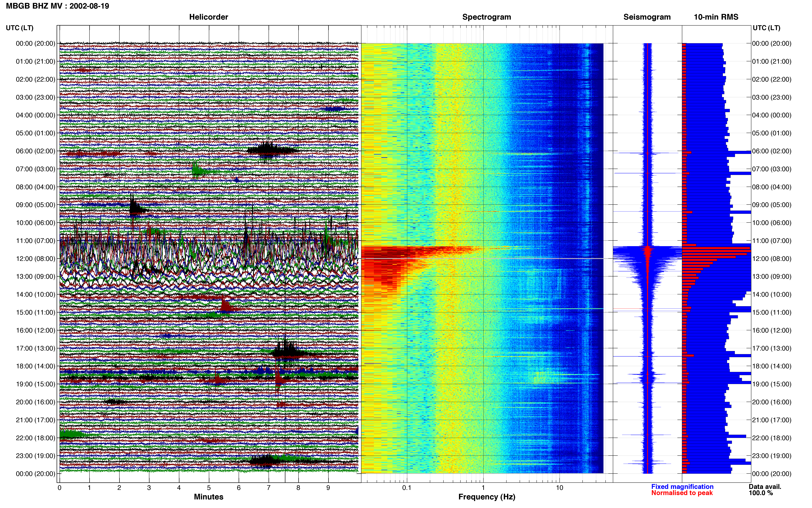Click the left '01:00 (21:00)' time label
Screen dimensions: 812x508
pyautogui.click(x=36, y=61)
